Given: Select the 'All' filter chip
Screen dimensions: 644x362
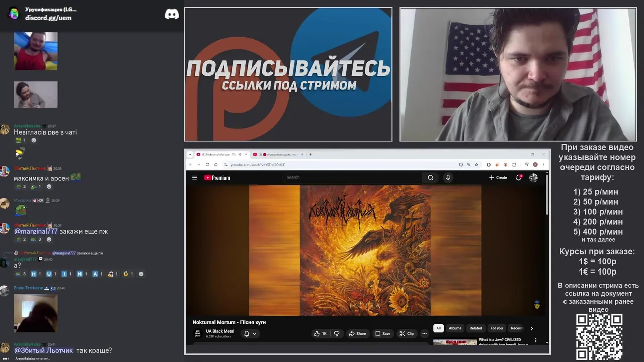Looking at the screenshot, I should (x=438, y=328).
